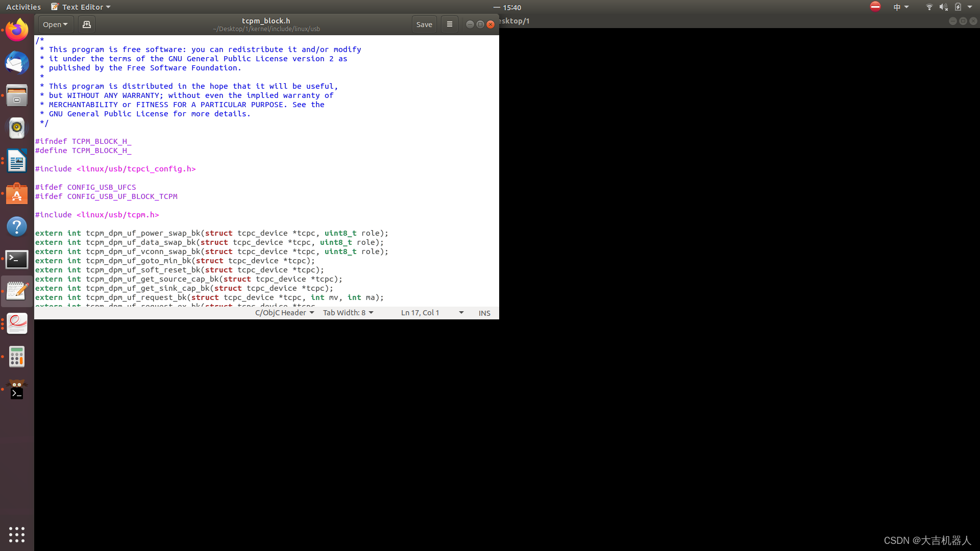Open the Text Editor application menu

click(80, 7)
